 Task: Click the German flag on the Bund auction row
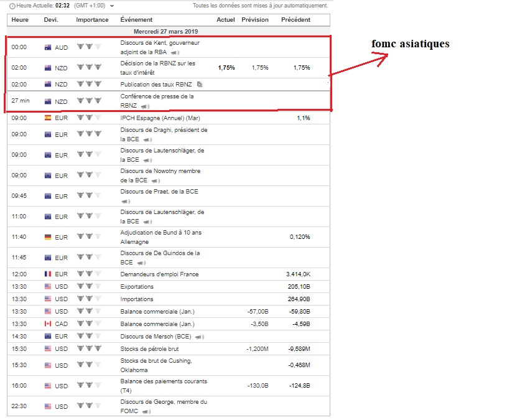48,237
